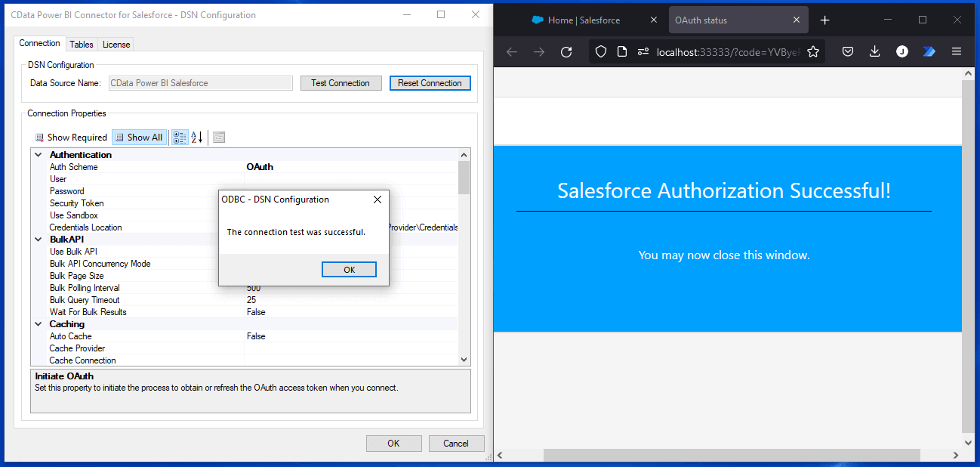Close the Home | Salesforce browser tab
This screenshot has width=980, height=467.
(652, 20)
